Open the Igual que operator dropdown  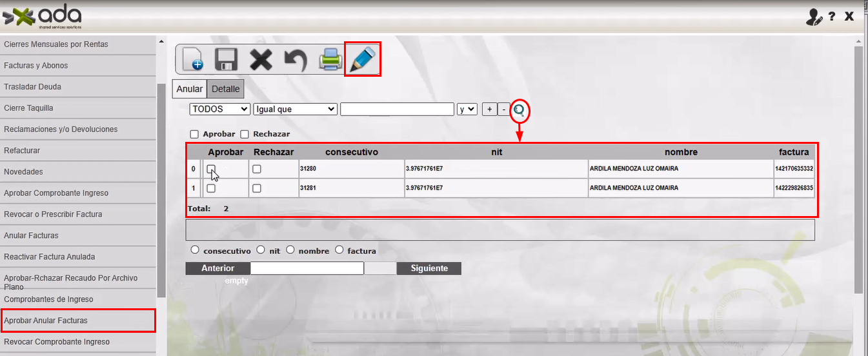point(295,110)
